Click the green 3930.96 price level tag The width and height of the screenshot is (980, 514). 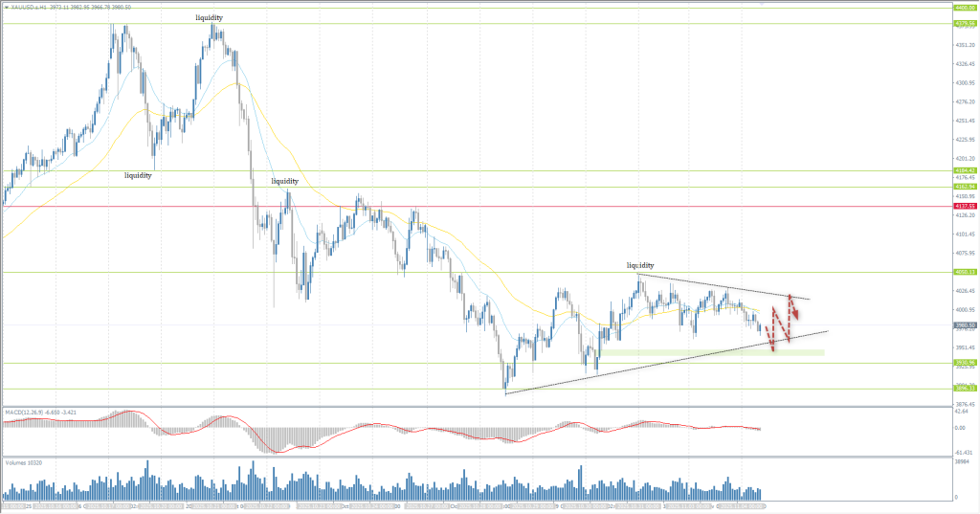[x=964, y=363]
